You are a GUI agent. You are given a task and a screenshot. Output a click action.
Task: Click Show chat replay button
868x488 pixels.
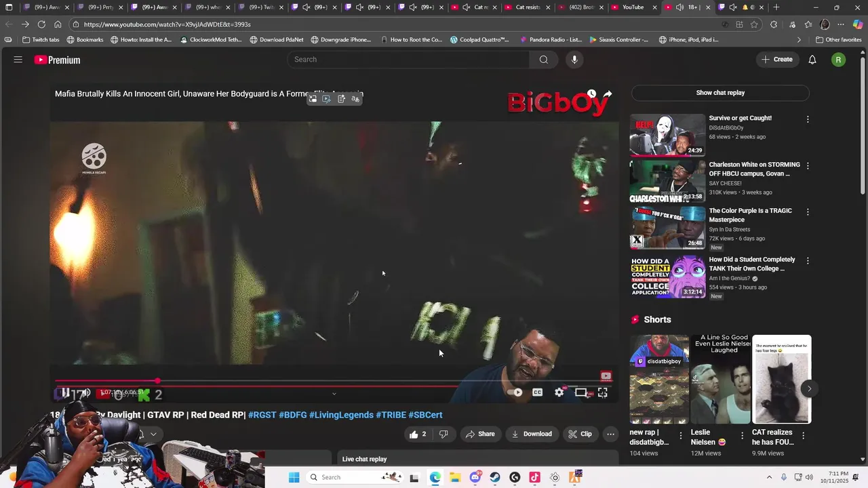pyautogui.click(x=720, y=93)
